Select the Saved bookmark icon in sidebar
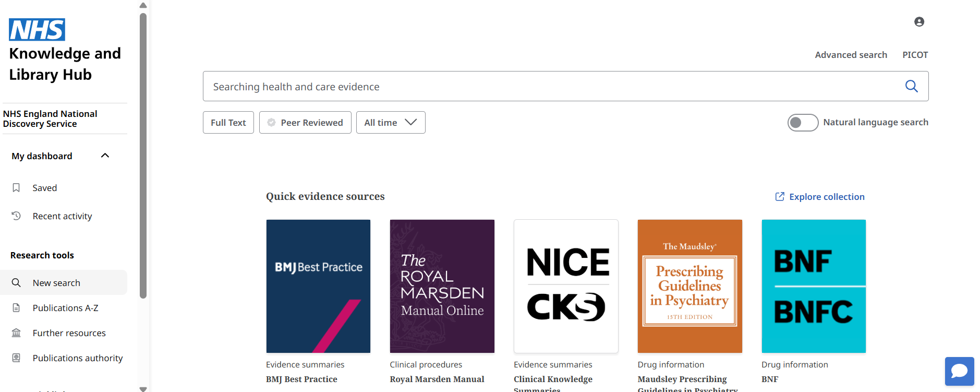 pyautogui.click(x=16, y=187)
